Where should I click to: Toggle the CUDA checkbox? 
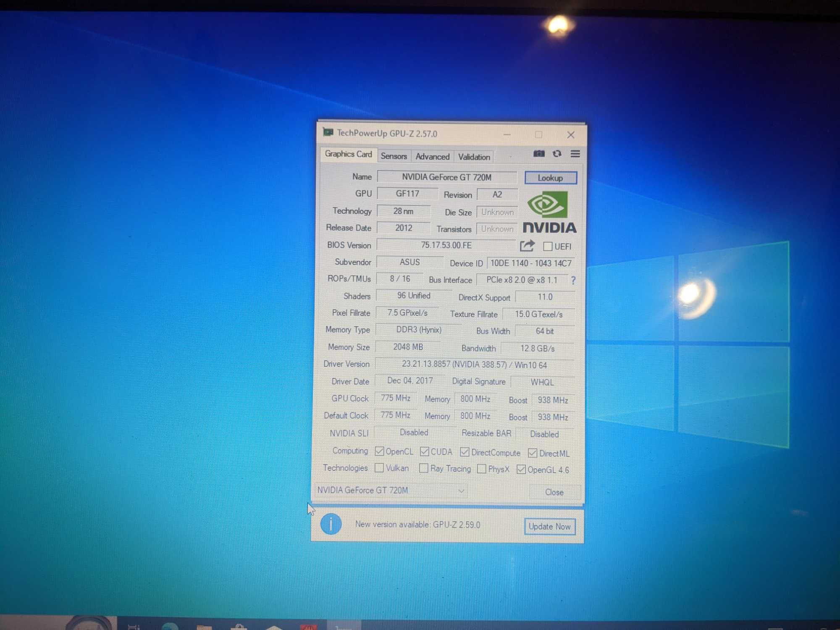point(424,451)
